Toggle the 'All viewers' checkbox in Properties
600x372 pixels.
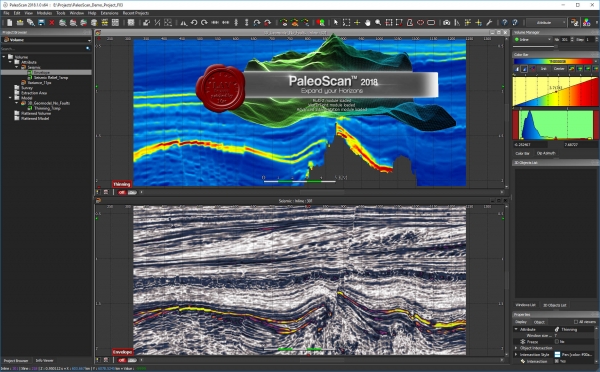(x=576, y=322)
